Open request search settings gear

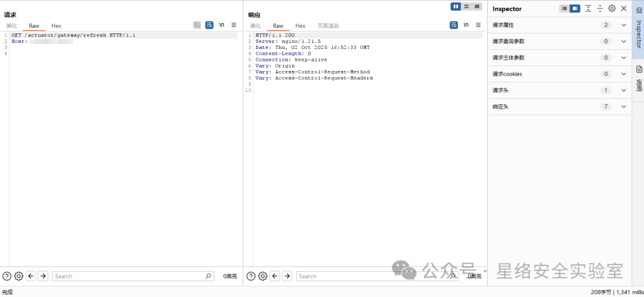click(18, 276)
